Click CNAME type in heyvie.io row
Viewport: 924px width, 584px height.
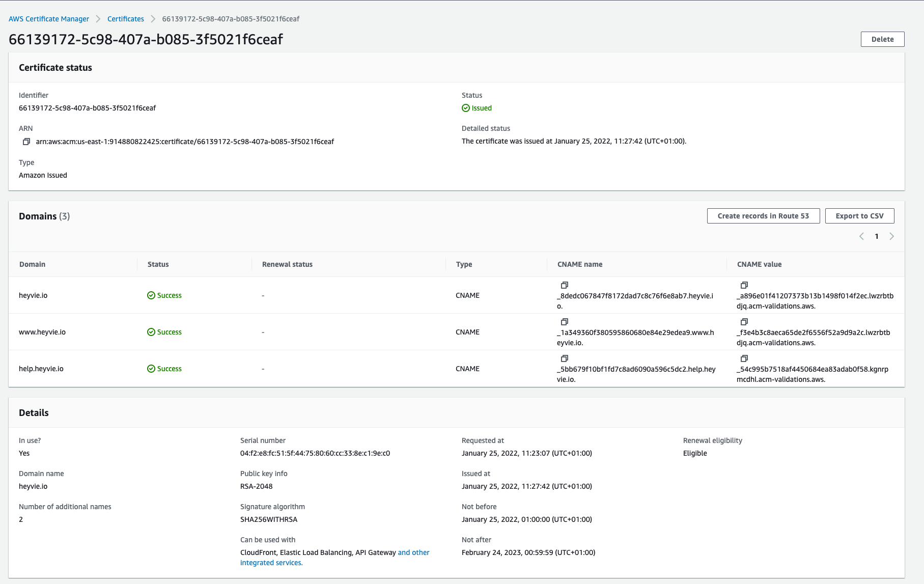click(x=467, y=295)
